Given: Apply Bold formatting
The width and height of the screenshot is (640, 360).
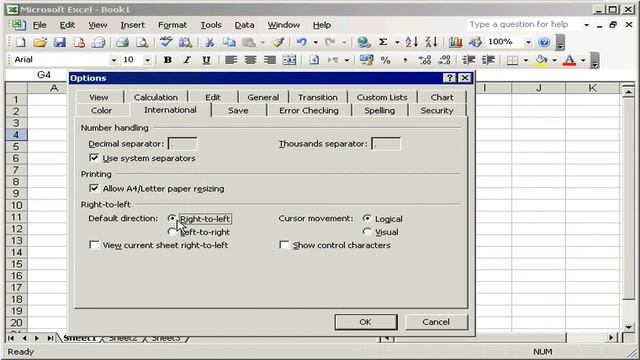Looking at the screenshot, I should click(167, 60).
